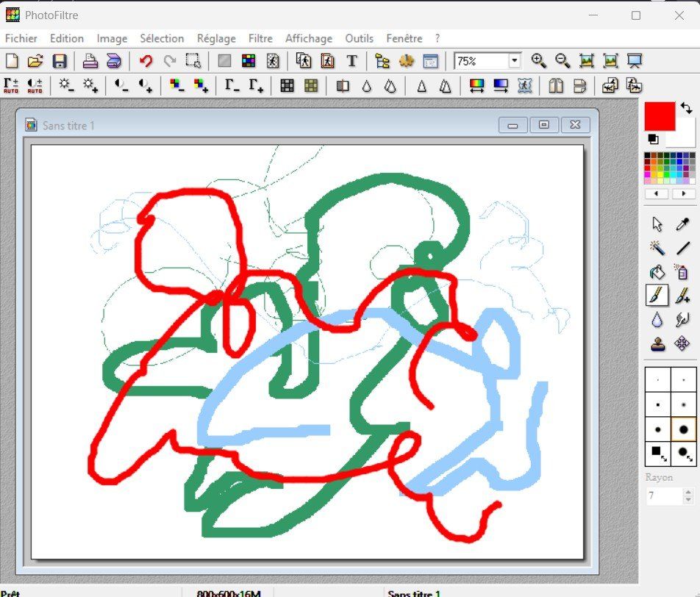Maximize the Sans titre 1 document window
The height and width of the screenshot is (597, 700).
point(544,125)
